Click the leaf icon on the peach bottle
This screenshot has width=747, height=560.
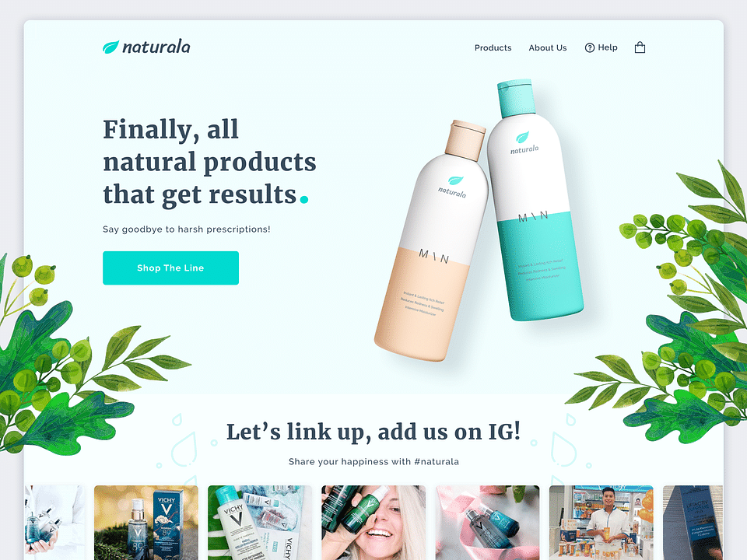point(455,180)
